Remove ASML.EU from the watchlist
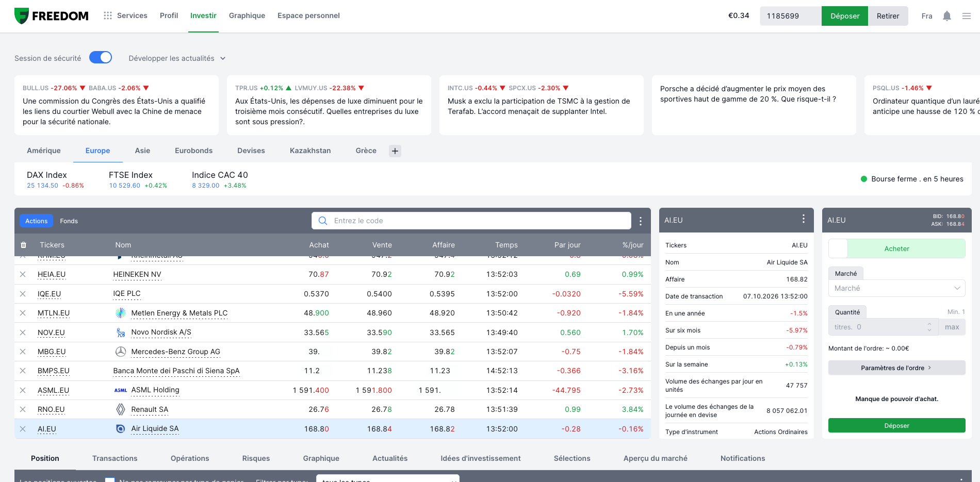This screenshot has height=482, width=980. click(23, 390)
